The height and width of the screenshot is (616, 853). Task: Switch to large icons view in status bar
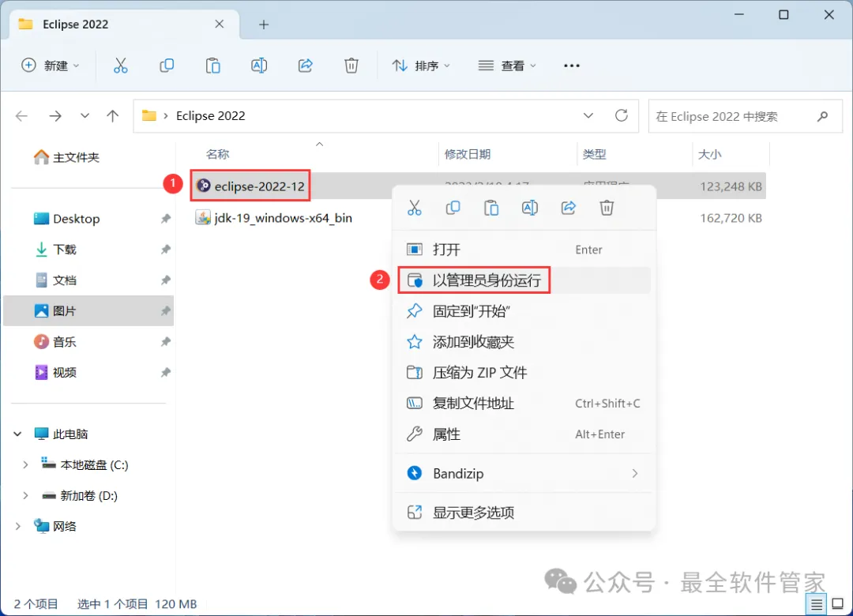click(838, 604)
